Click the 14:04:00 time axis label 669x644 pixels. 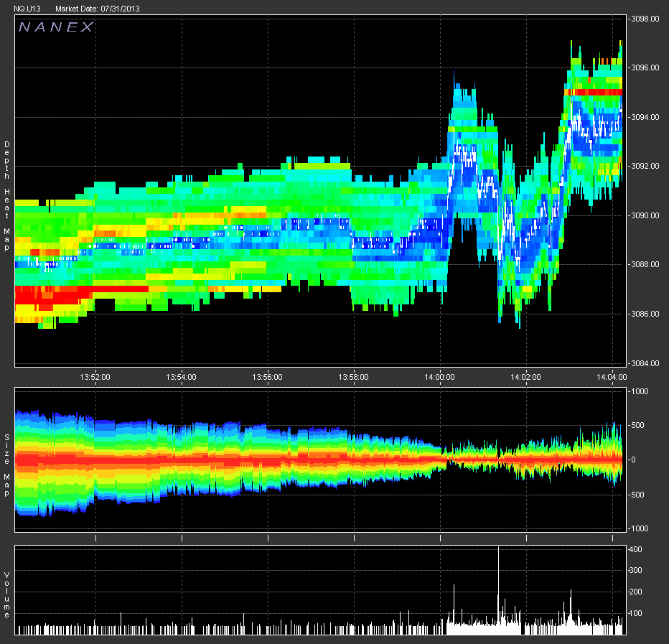612,377
